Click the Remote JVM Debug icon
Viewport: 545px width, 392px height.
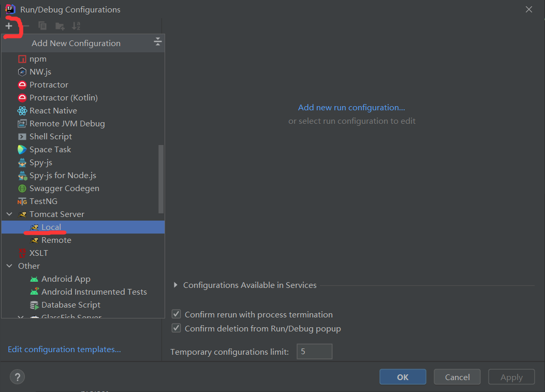point(22,123)
